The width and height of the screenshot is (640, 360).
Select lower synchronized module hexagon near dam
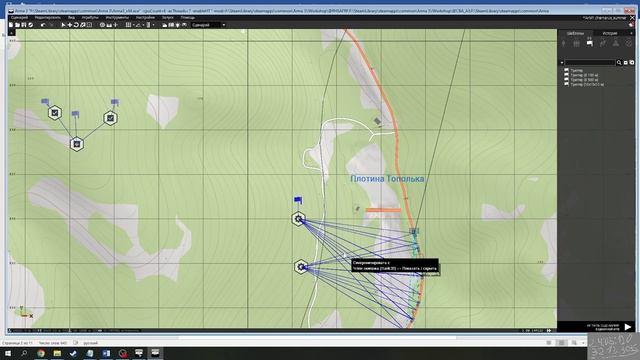click(x=301, y=267)
